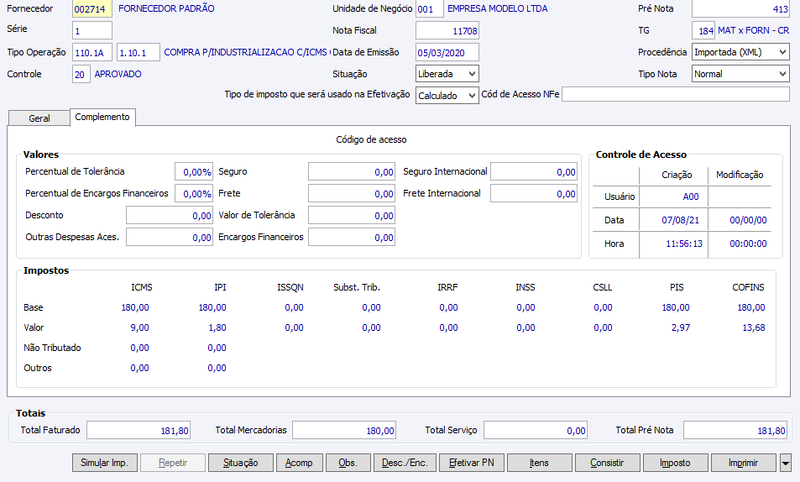Screen dimensions: 800x482
Task: Expand the Procedência dropdown
Action: coord(740,53)
